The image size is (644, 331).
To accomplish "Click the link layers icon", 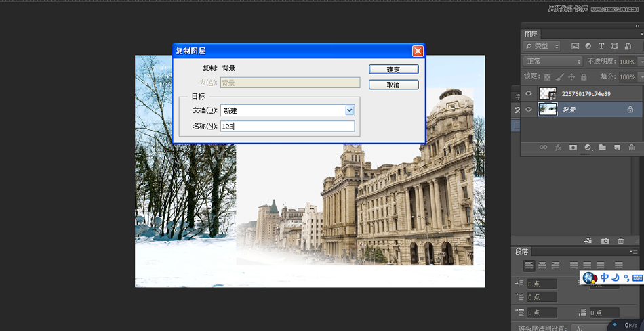I will 543,147.
